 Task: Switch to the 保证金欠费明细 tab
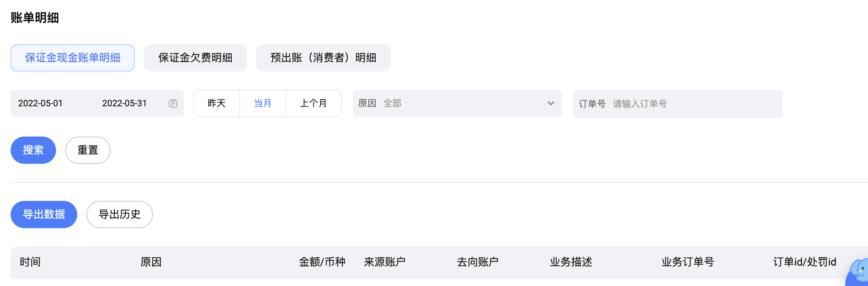(195, 58)
